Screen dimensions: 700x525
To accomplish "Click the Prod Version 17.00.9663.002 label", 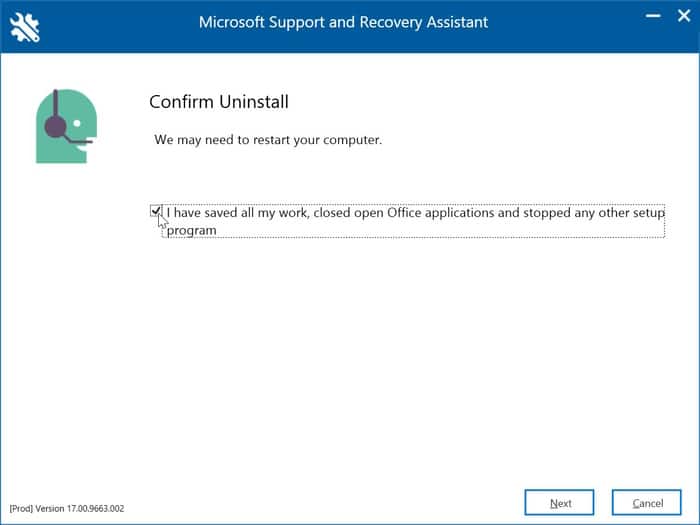I will click(x=67, y=508).
